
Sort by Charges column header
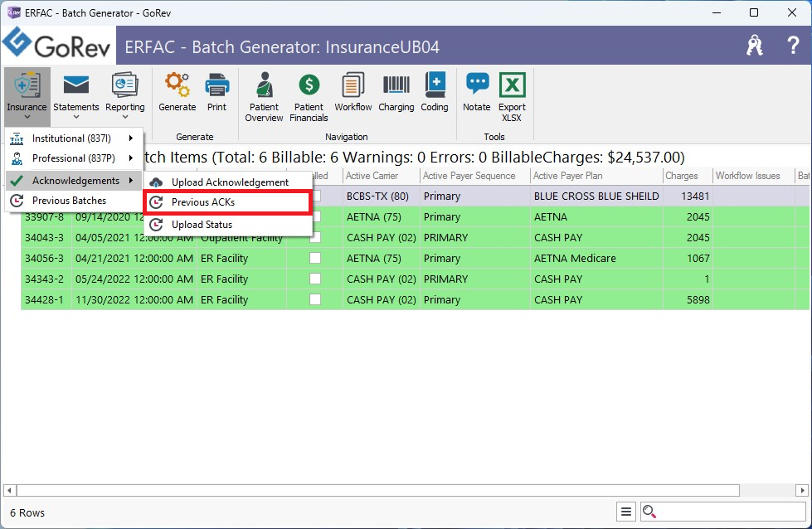pos(688,176)
